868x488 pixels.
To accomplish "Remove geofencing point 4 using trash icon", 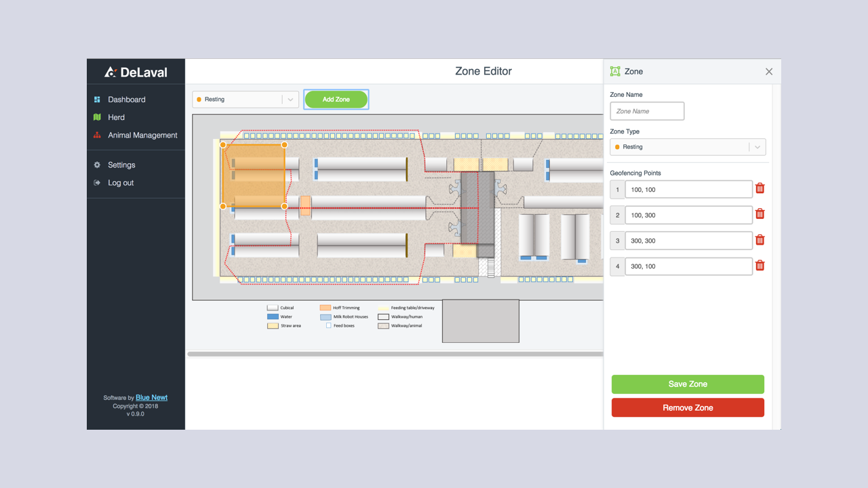I will tap(759, 265).
